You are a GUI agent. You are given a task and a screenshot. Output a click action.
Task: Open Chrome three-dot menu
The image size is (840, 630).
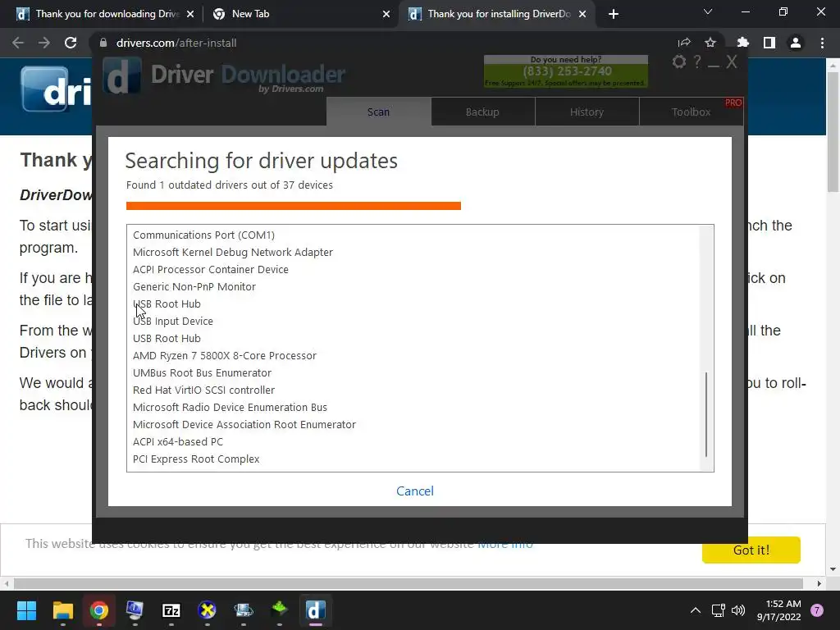(822, 43)
